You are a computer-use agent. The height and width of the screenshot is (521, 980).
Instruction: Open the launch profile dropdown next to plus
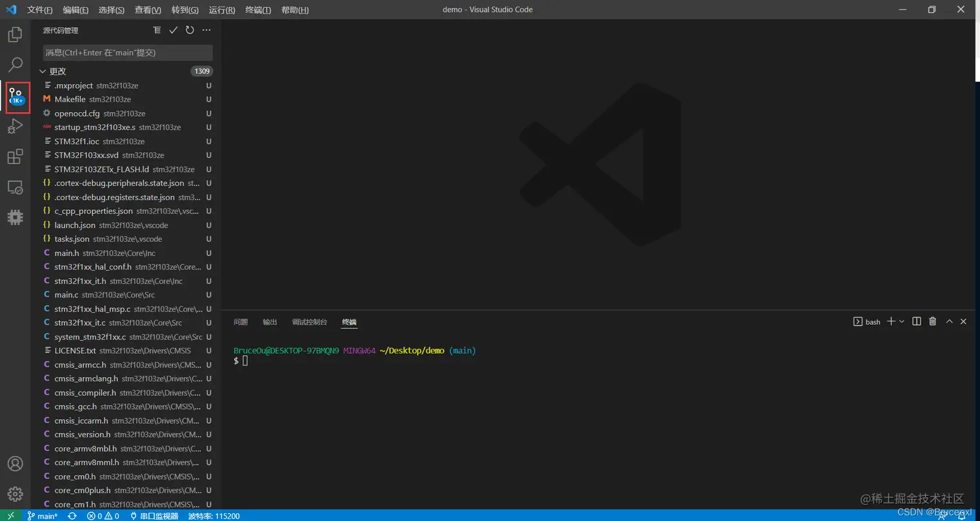(x=902, y=321)
